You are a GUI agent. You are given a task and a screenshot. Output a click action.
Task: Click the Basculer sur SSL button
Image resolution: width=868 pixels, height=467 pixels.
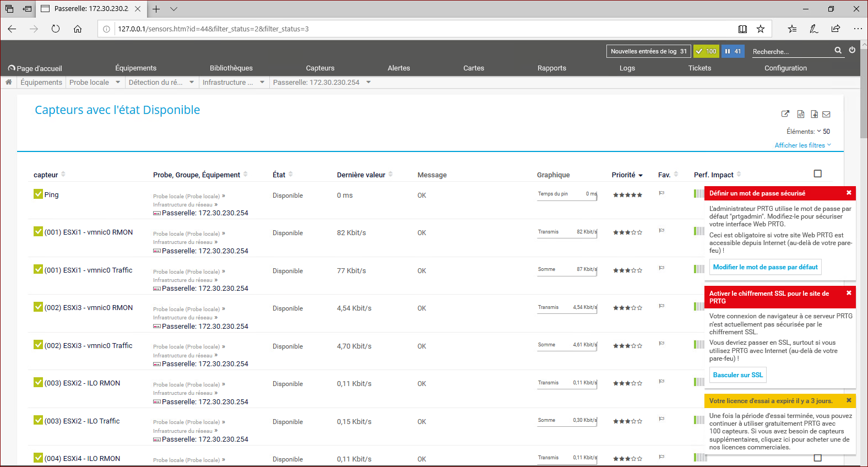point(738,375)
